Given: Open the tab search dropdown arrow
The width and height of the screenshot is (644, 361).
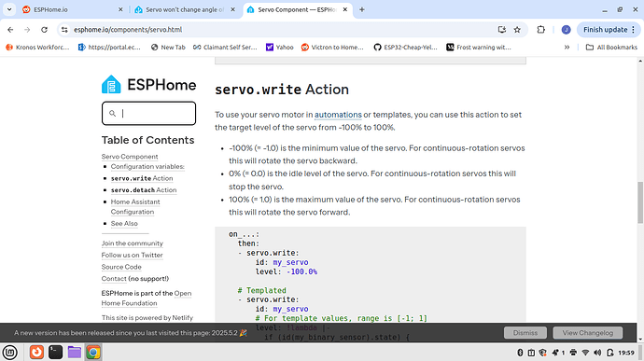Looking at the screenshot, I should [x=9, y=9].
